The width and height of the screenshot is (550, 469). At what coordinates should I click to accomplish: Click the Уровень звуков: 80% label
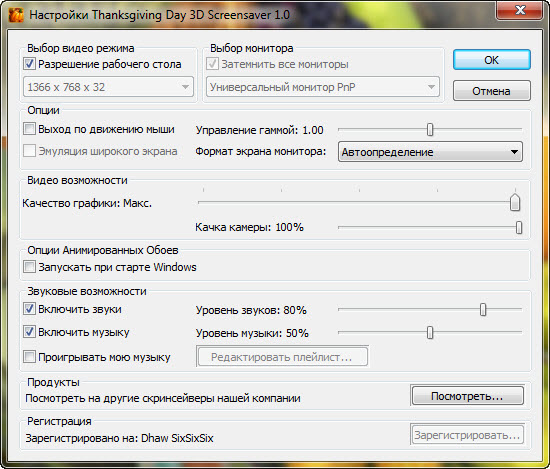[x=251, y=310]
